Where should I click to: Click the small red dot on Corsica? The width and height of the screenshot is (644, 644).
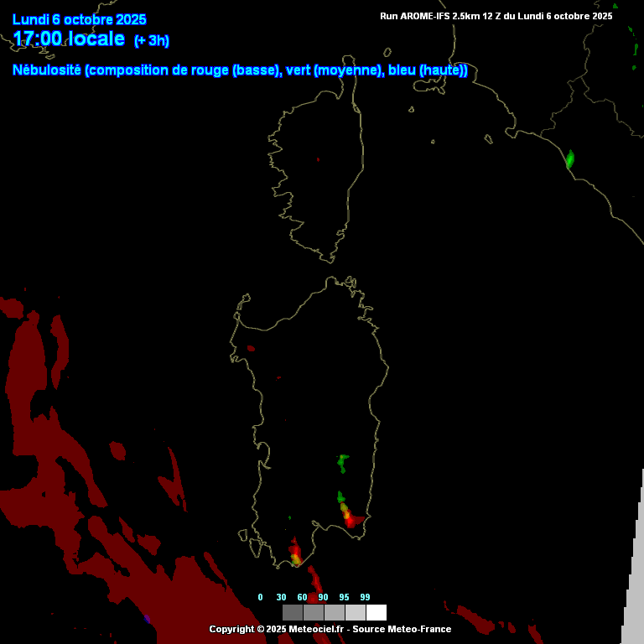coord(318,158)
